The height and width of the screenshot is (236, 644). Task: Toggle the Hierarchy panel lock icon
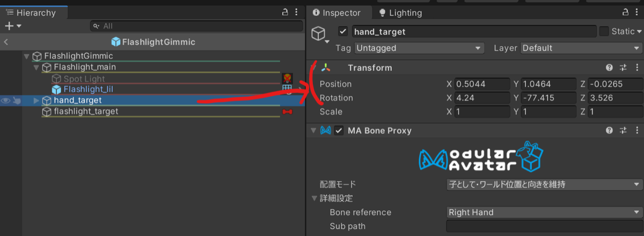click(x=285, y=12)
